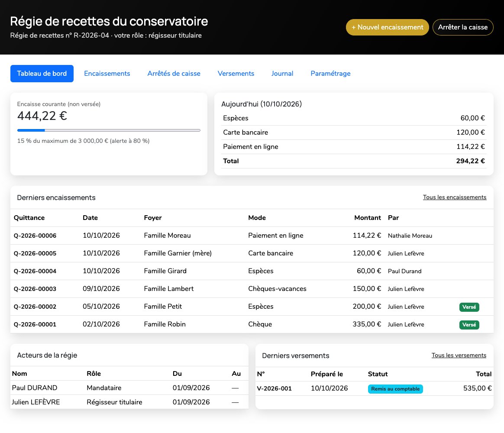Open the Encaissements tab

click(x=107, y=74)
